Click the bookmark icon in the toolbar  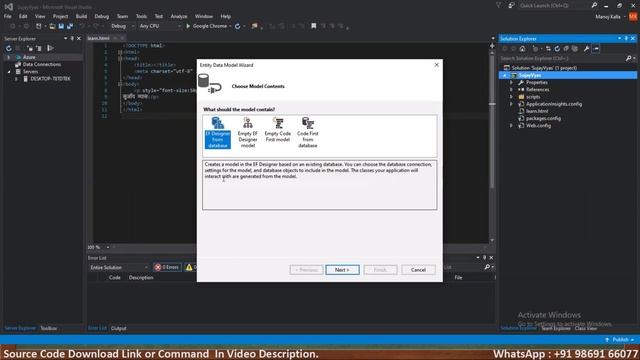(x=313, y=26)
